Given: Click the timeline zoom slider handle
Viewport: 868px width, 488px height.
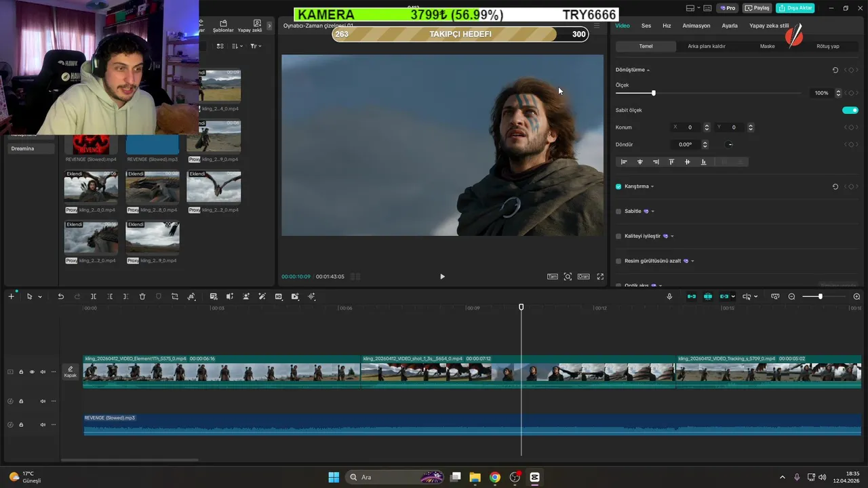Looking at the screenshot, I should click(x=820, y=297).
